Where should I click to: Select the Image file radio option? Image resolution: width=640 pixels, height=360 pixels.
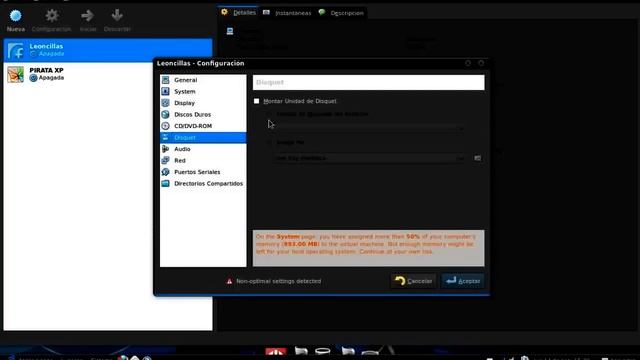coord(269,143)
